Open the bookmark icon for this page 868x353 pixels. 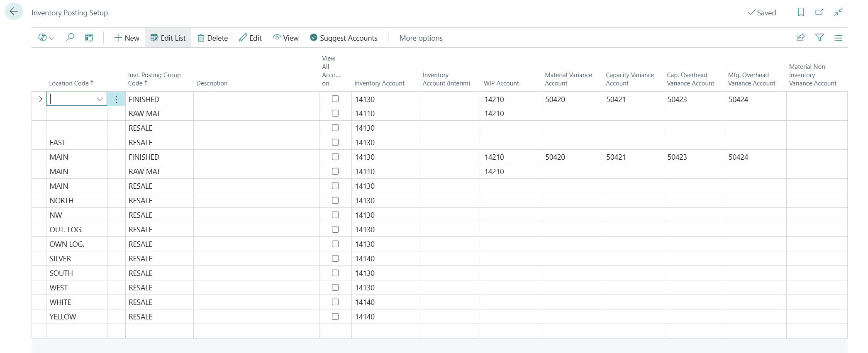tap(801, 12)
